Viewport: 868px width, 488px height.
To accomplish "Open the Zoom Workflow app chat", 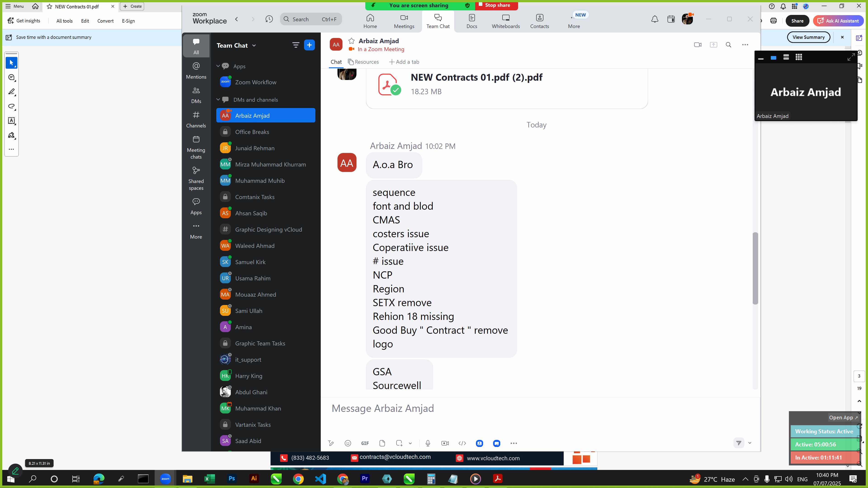I will point(266,82).
